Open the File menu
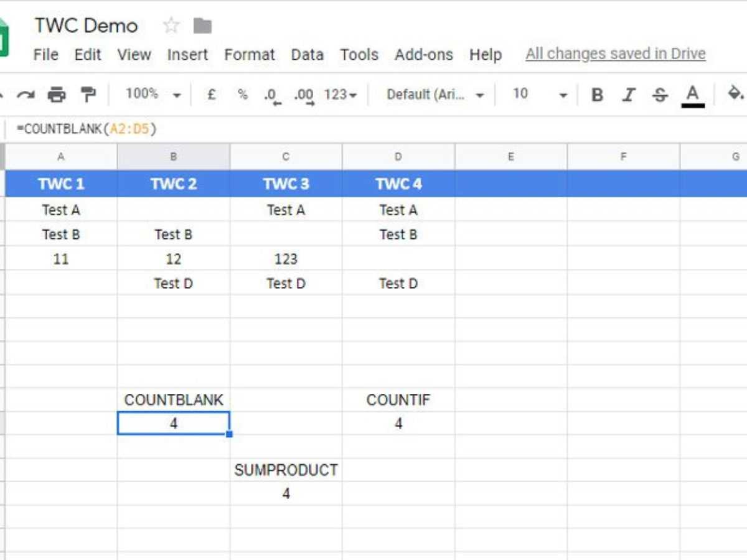 coord(45,55)
